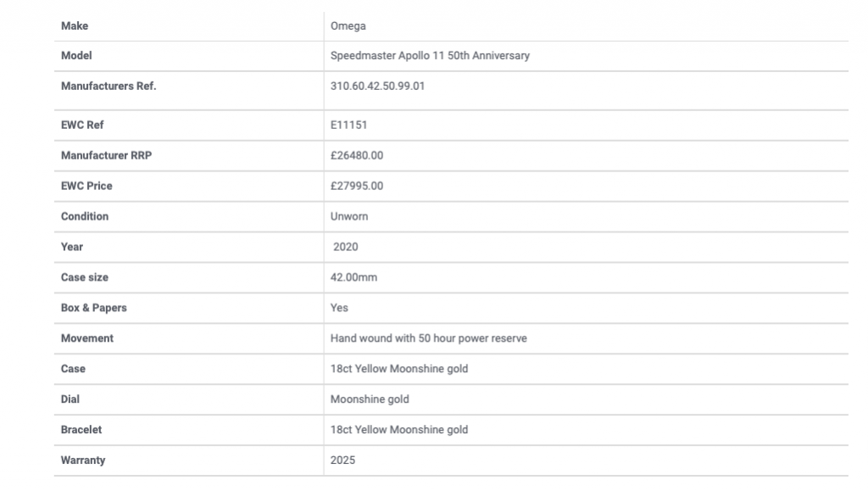Click the 42.00mm case size value
The image size is (868, 491).
pyautogui.click(x=353, y=277)
